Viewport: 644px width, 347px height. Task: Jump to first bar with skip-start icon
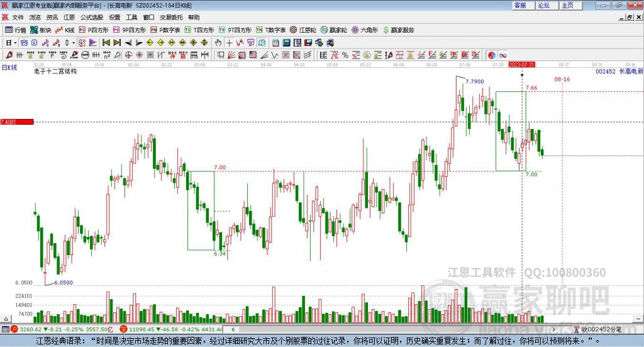coord(106,43)
